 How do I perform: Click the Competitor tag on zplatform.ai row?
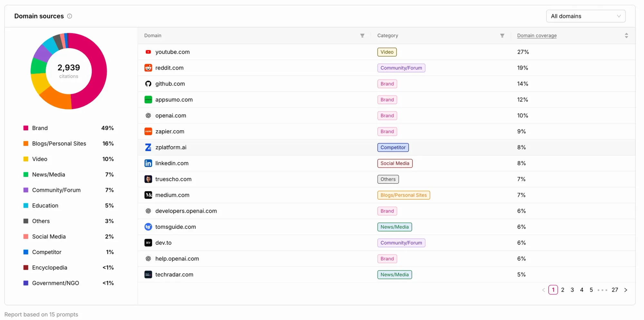393,147
